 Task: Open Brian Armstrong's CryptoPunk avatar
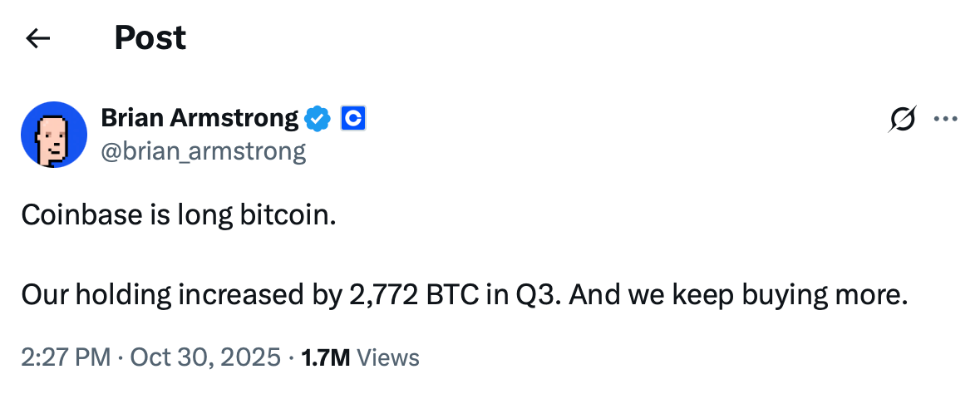click(54, 135)
